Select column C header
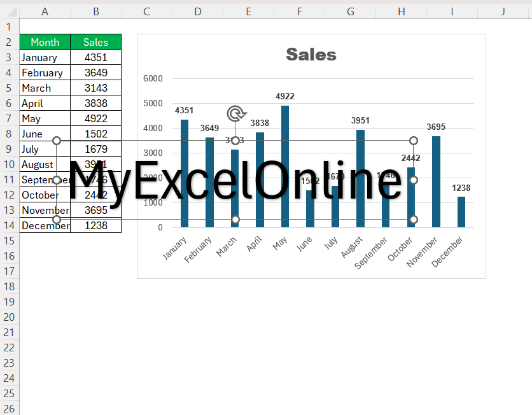 tap(146, 11)
